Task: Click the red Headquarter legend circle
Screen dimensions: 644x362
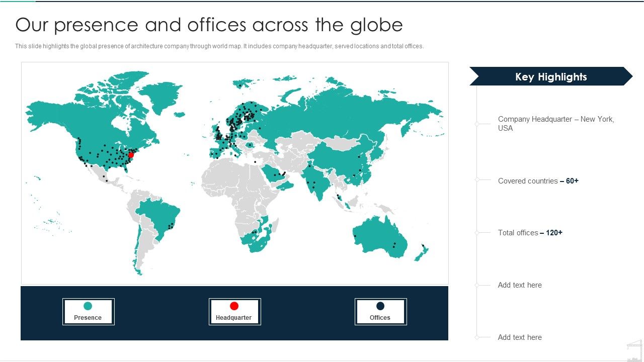Action: [234, 306]
